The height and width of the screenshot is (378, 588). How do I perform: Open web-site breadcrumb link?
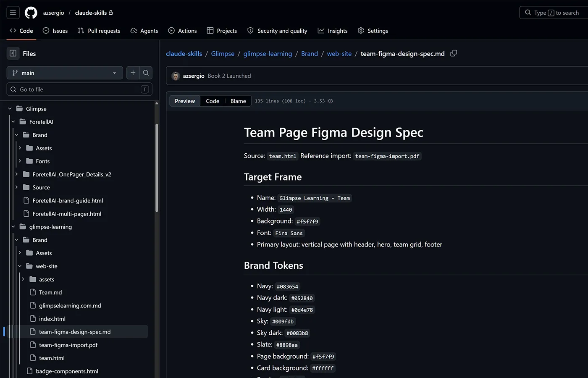tap(339, 53)
